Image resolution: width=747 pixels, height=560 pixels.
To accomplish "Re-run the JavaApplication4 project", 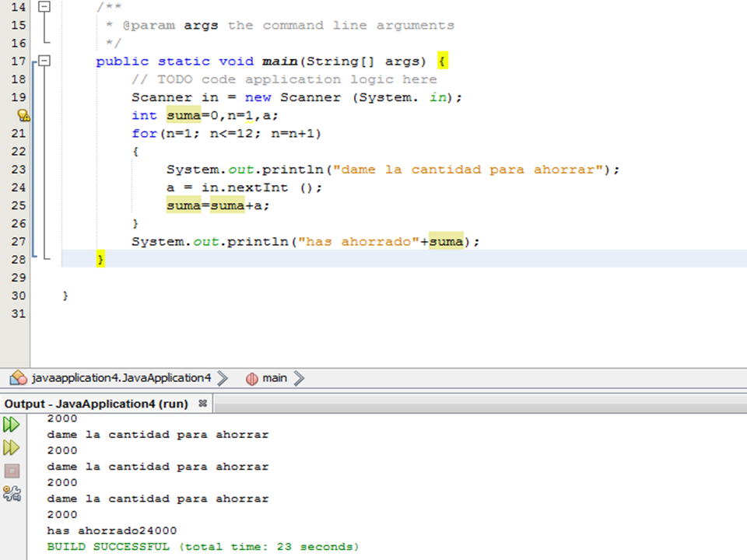I will 11,424.
